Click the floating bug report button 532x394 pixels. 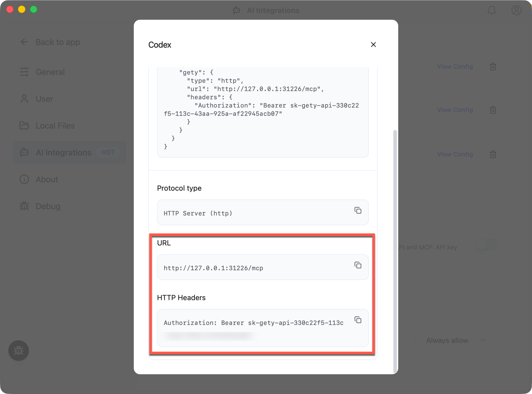pyautogui.click(x=18, y=351)
